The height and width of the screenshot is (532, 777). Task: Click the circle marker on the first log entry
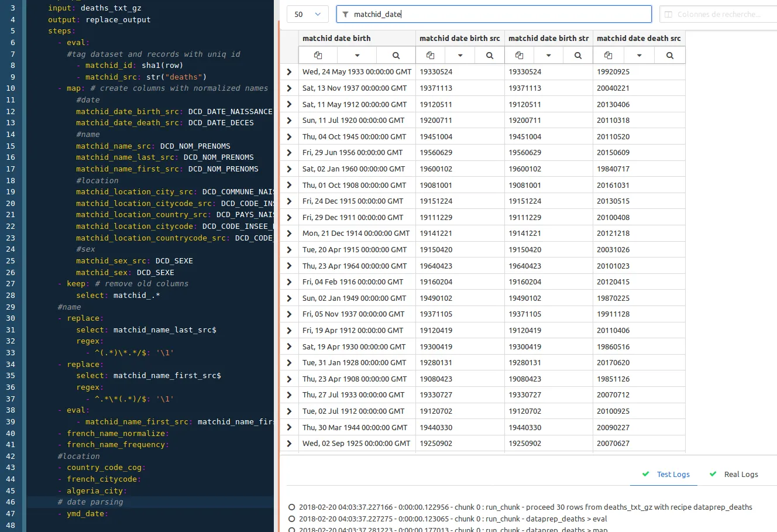(x=291, y=507)
